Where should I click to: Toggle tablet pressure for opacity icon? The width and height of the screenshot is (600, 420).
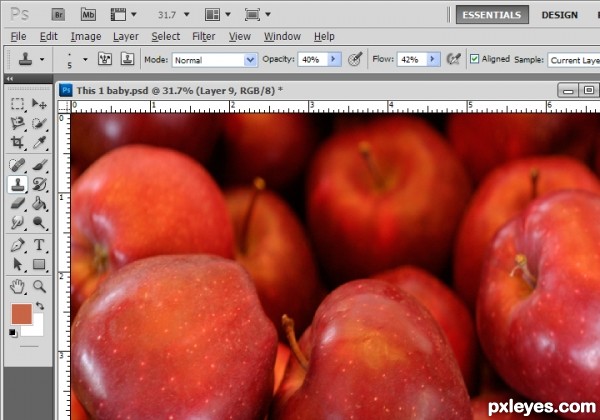coord(355,59)
